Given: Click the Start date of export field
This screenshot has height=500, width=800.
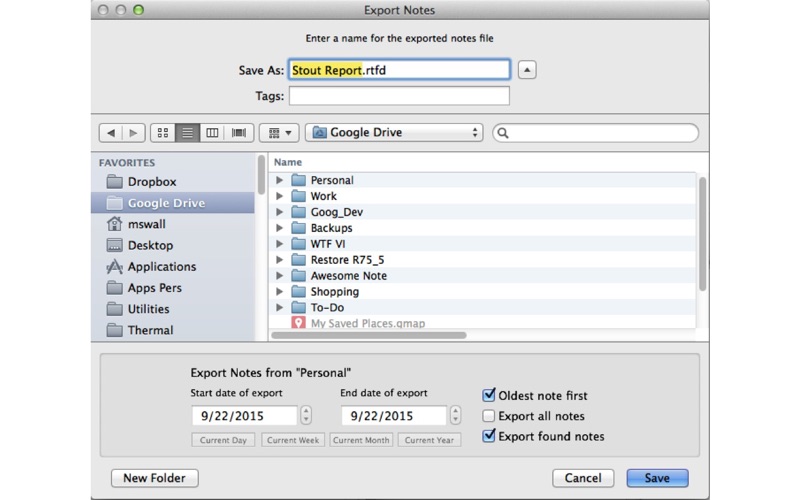Looking at the screenshot, I should 244,416.
